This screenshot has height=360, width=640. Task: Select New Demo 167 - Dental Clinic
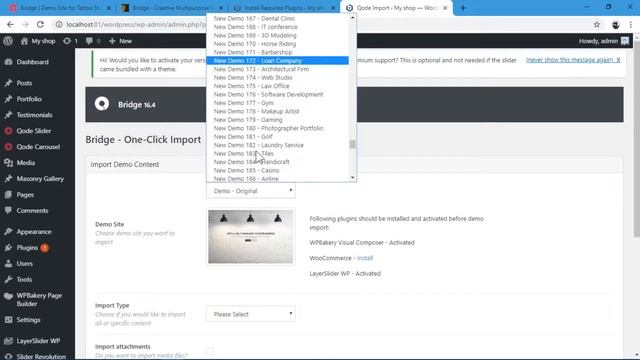pyautogui.click(x=278, y=18)
